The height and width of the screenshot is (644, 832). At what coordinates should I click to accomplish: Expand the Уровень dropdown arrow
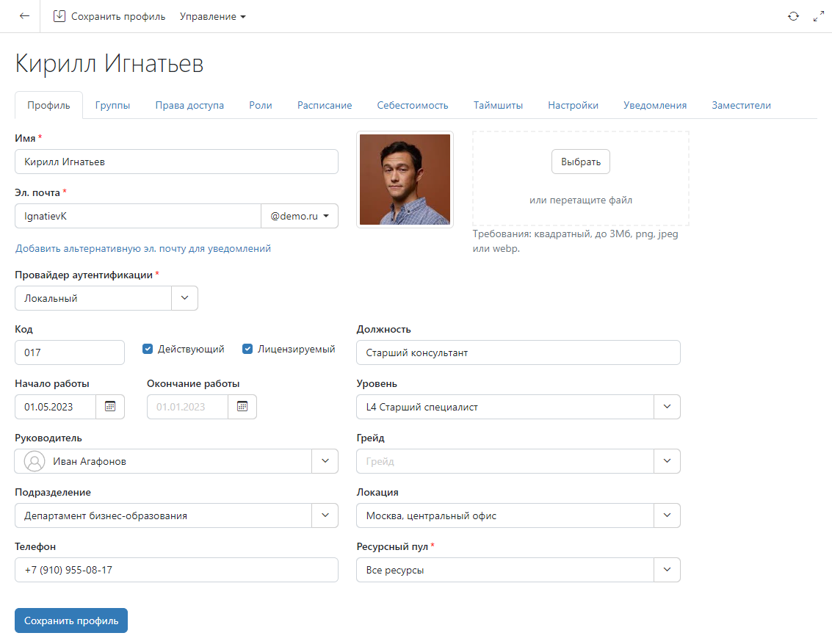[x=667, y=407]
